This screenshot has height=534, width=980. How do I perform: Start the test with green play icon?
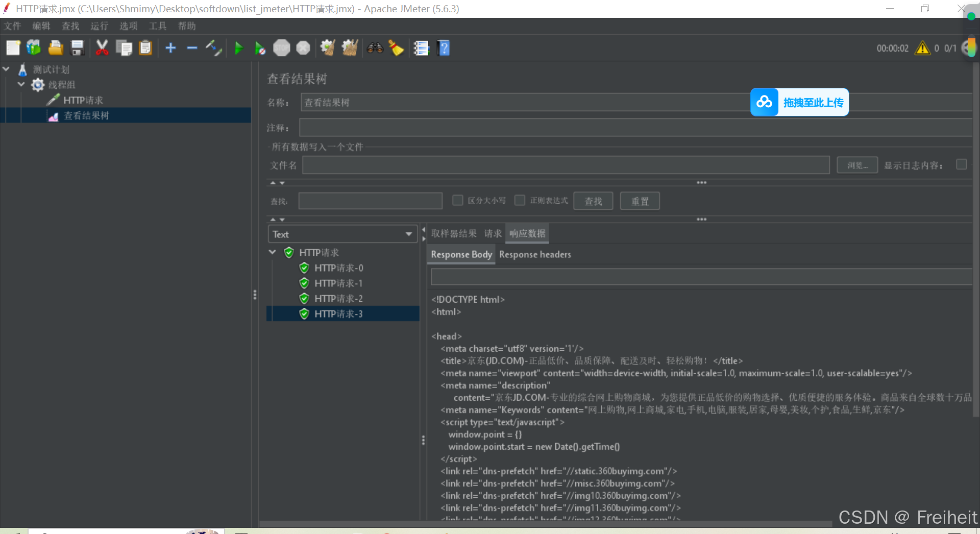coord(238,48)
